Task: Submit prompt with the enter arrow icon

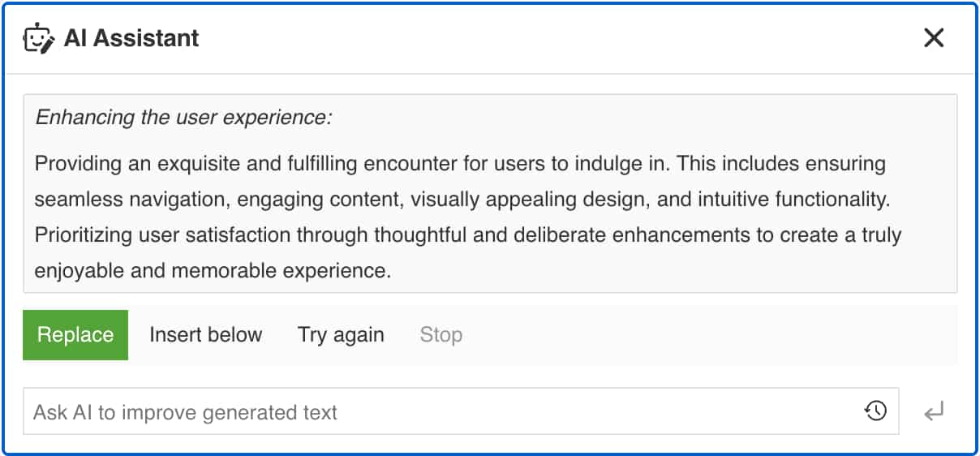Action: 934,412
